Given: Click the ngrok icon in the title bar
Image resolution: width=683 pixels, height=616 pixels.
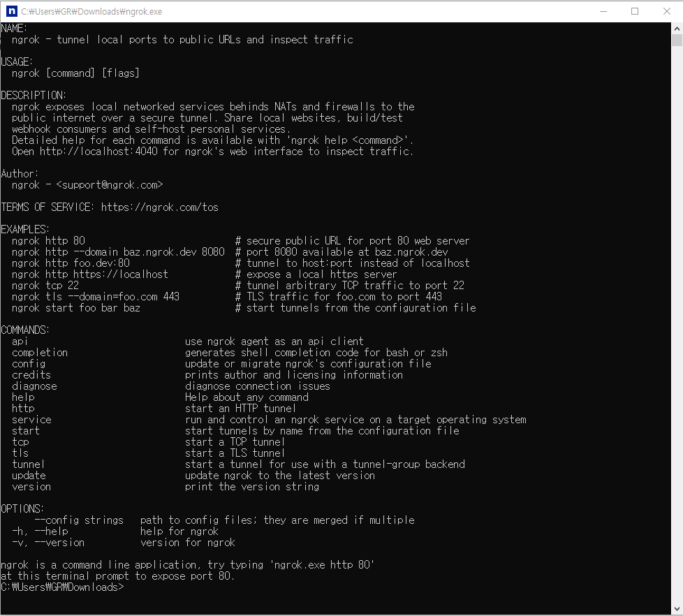Looking at the screenshot, I should 12,11.
